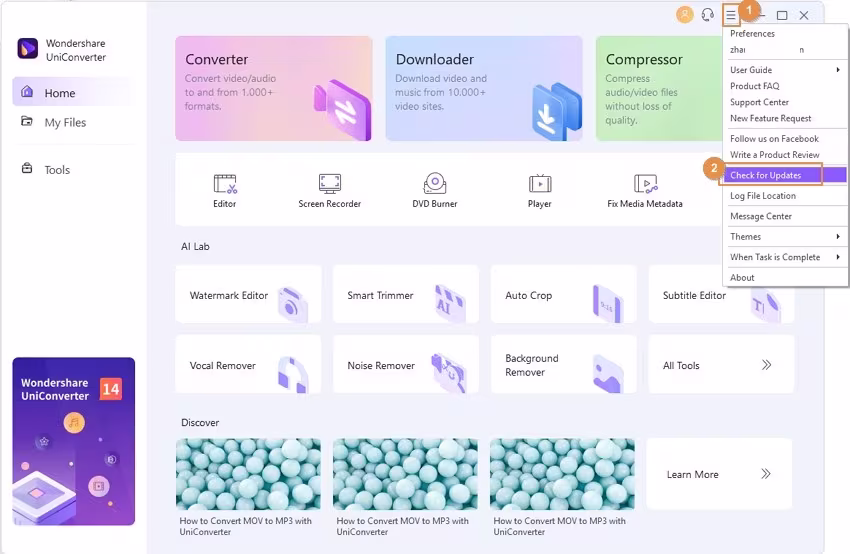Select Support Center menu entry
This screenshot has width=850, height=554.
pyautogui.click(x=785, y=102)
